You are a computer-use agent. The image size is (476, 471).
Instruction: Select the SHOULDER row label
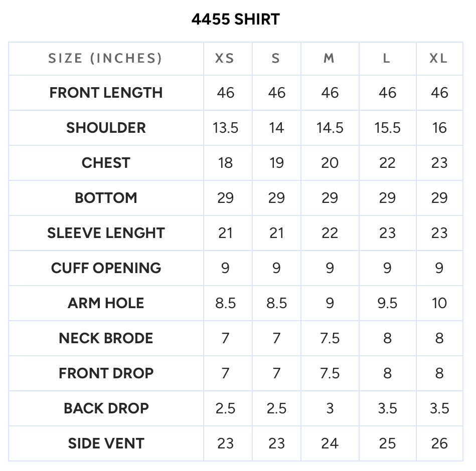106,128
